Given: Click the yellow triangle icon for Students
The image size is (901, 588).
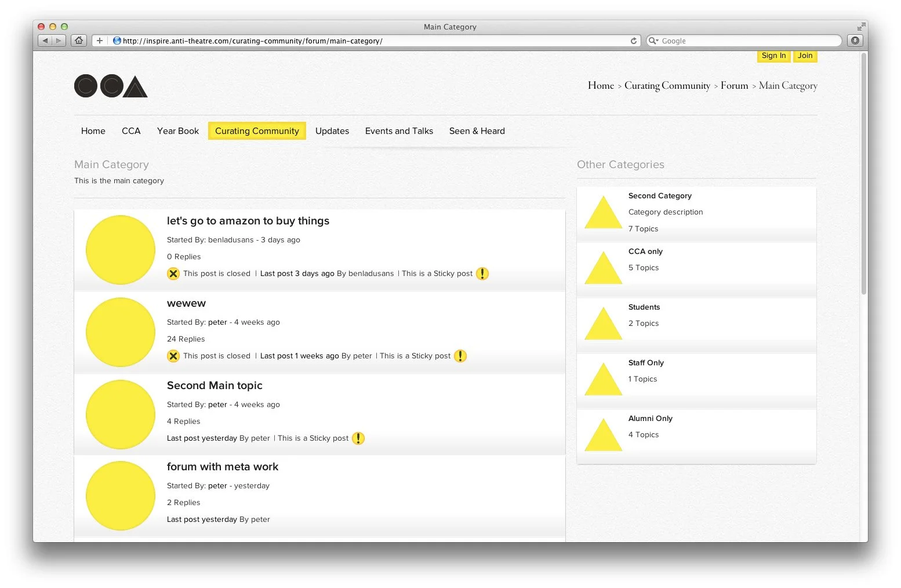Looking at the screenshot, I should pos(604,324).
